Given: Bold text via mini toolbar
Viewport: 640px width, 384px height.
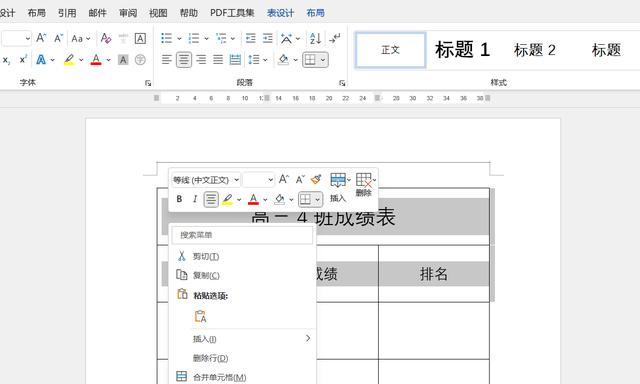Looking at the screenshot, I should [x=179, y=199].
